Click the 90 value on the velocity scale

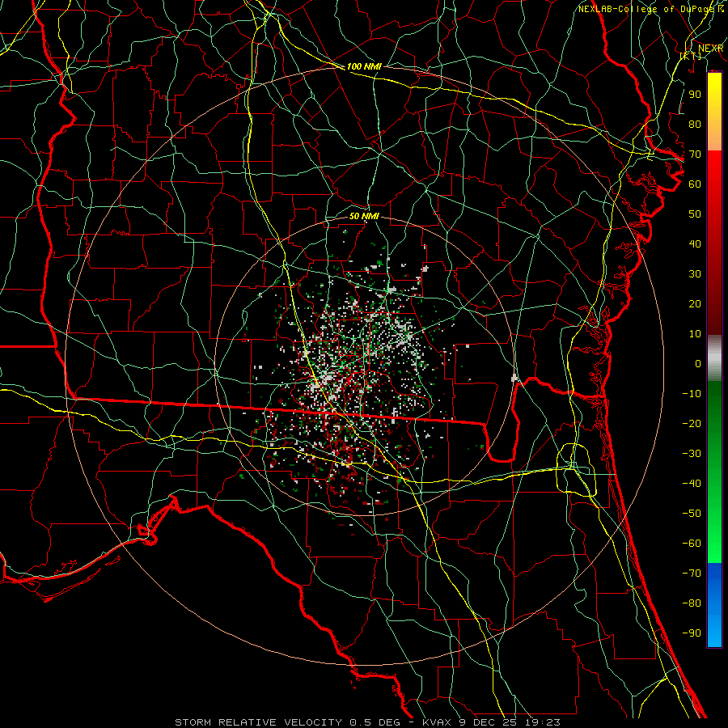(695, 95)
